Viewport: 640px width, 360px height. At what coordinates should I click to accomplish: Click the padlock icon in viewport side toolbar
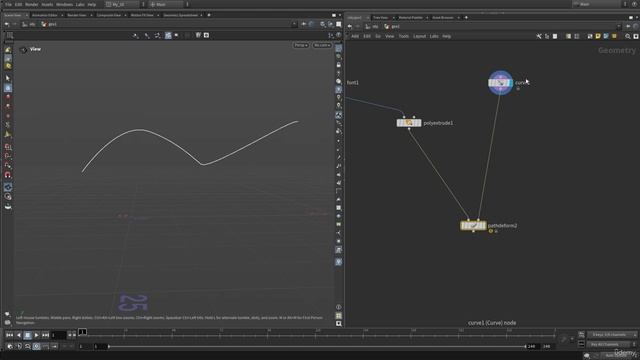coord(338,65)
